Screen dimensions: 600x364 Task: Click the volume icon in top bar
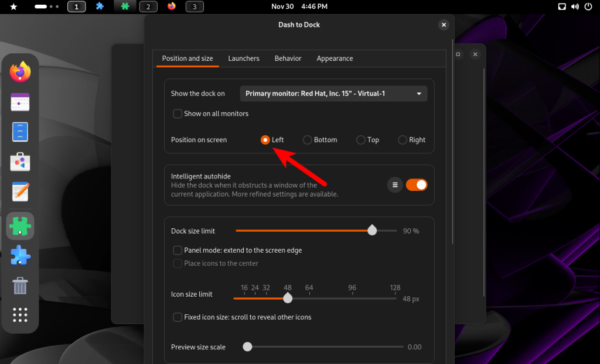[x=574, y=7]
